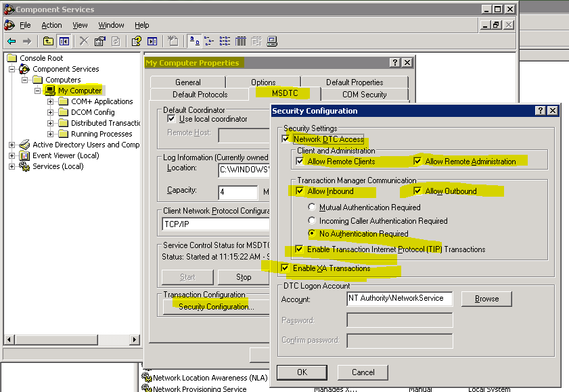
Task: Click the Stop MSDTC service button
Action: pyautogui.click(x=244, y=277)
